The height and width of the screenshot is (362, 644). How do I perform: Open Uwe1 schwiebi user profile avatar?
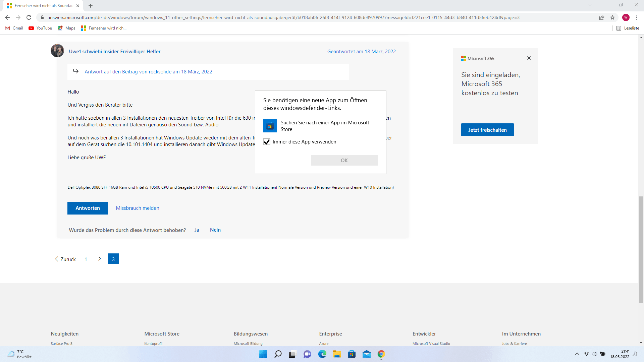(x=57, y=51)
